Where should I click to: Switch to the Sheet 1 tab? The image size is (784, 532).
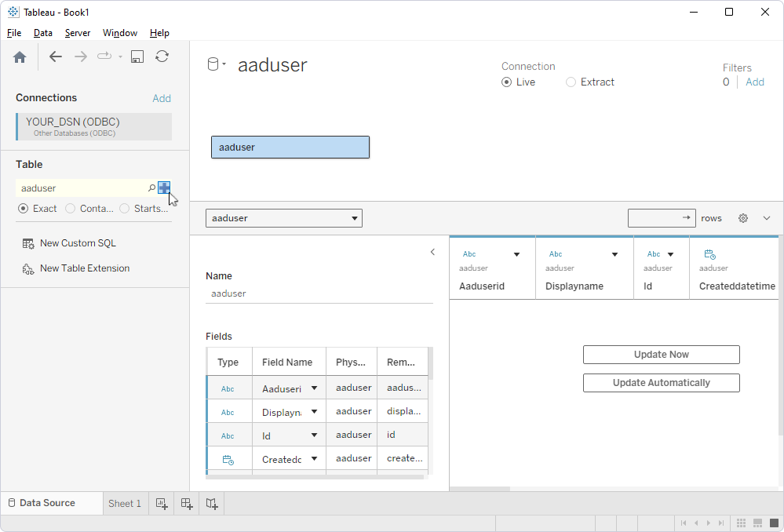tap(125, 503)
